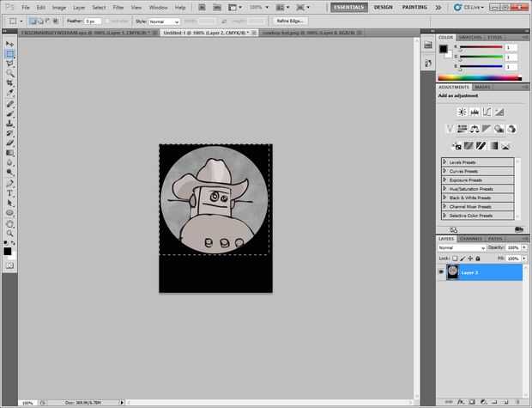Select the Rectangular Marquee tool in toolbox
The width and height of the screenshot is (532, 408).
(x=9, y=53)
